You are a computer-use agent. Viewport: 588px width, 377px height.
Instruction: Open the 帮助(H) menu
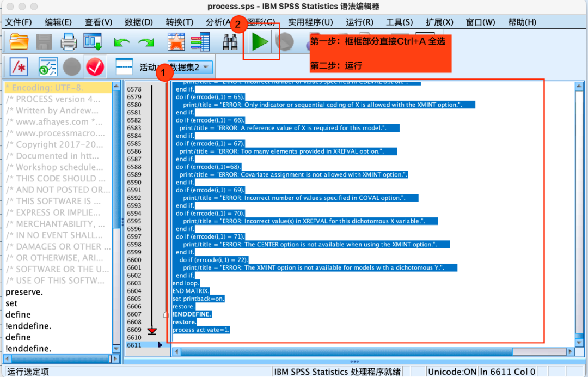[522, 22]
